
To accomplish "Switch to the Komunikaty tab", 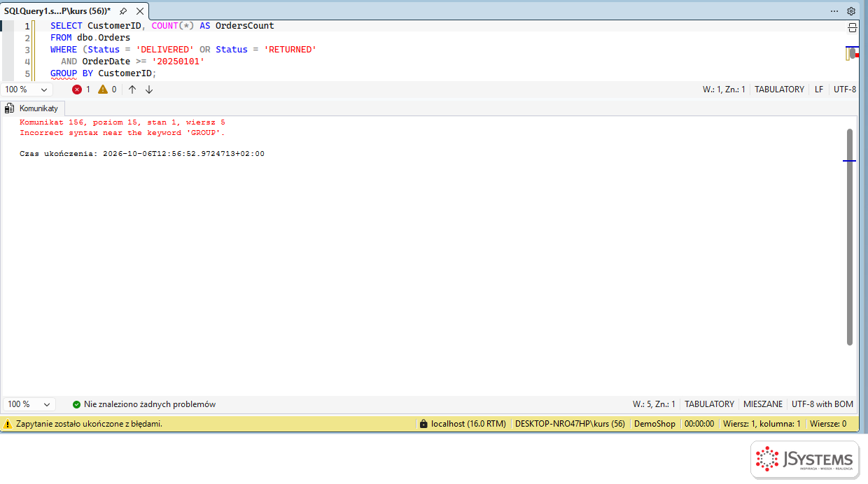I will (33, 108).
